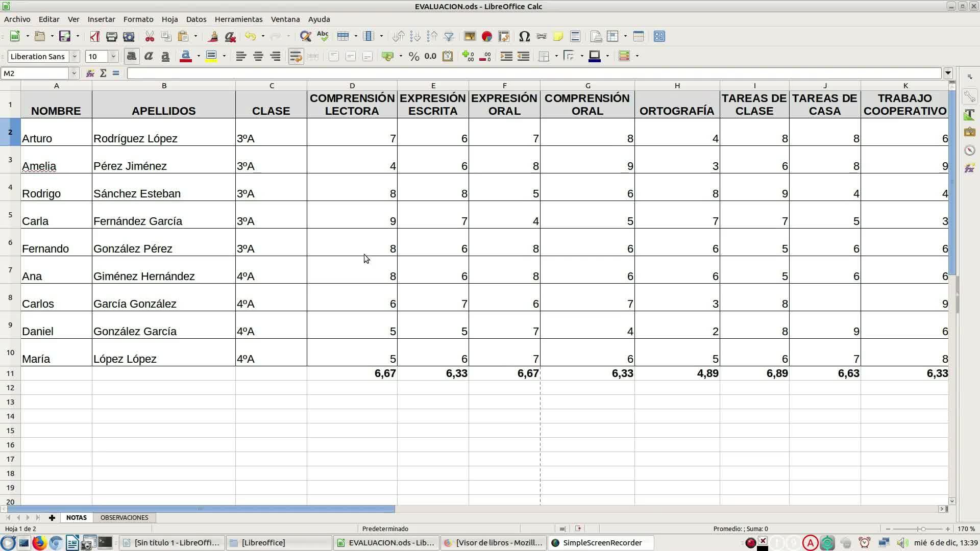This screenshot has height=551, width=980.
Task: Switch to the OBSERVACIONES sheet tab
Action: coord(124,517)
